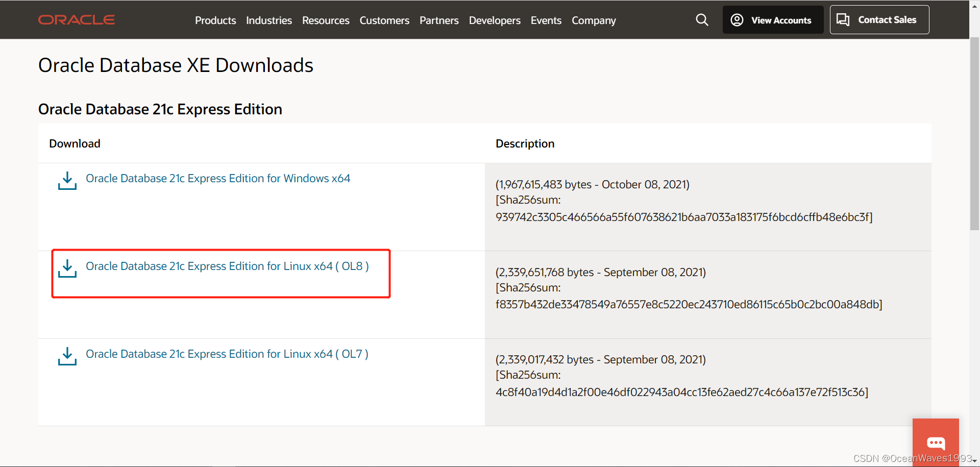Open the Developers menu
The width and height of the screenshot is (980, 467).
point(495,20)
